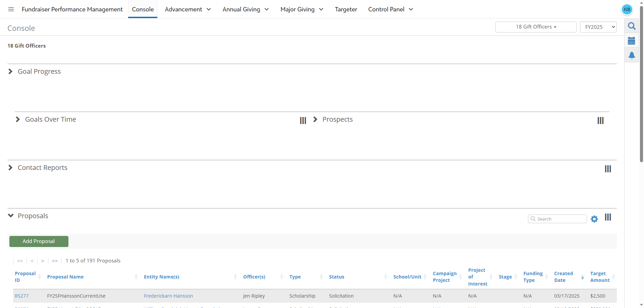Image resolution: width=644 pixels, height=308 pixels.
Task: Open the hamburger navigation menu
Action: point(11,9)
